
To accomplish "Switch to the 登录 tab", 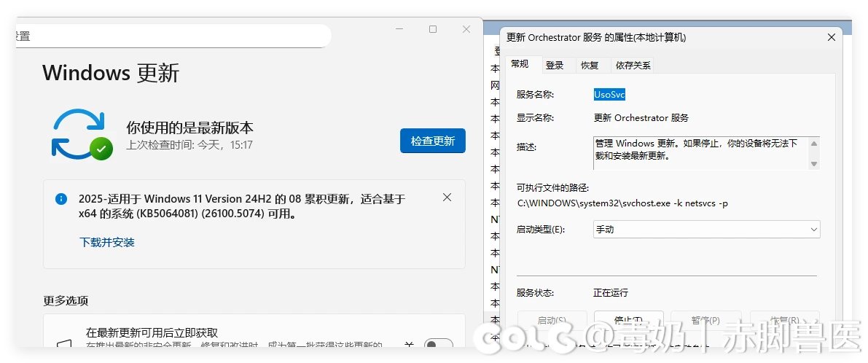I will click(555, 66).
